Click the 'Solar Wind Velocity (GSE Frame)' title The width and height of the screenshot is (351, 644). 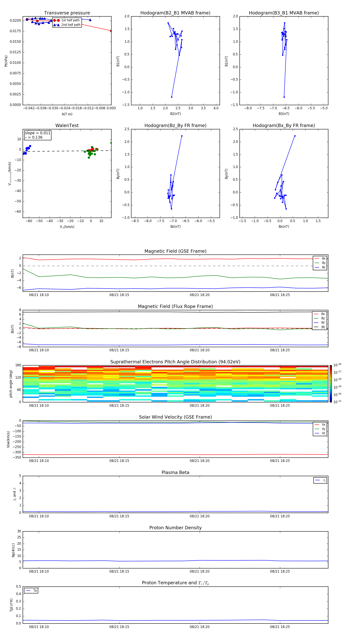[x=175, y=417]
